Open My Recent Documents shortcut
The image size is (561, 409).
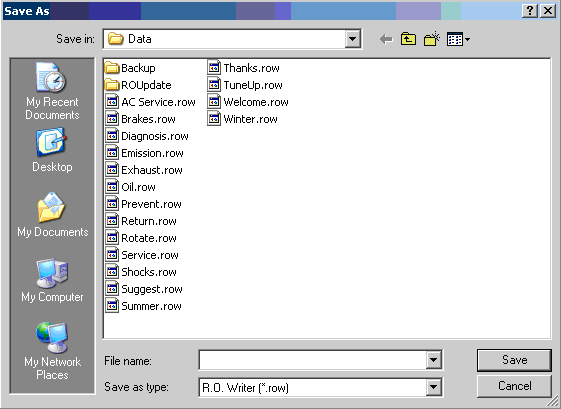[x=52, y=91]
